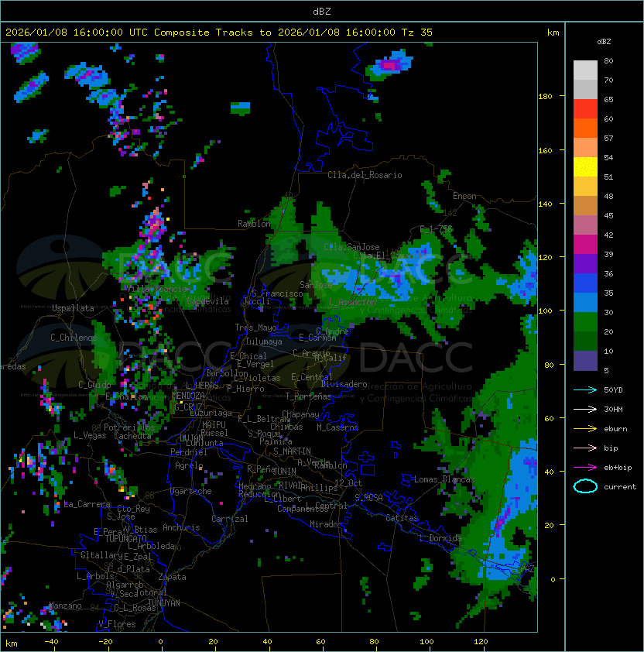Click the Clla.del Rosario map label
Image resolution: width=644 pixels, height=652 pixels.
click(365, 175)
